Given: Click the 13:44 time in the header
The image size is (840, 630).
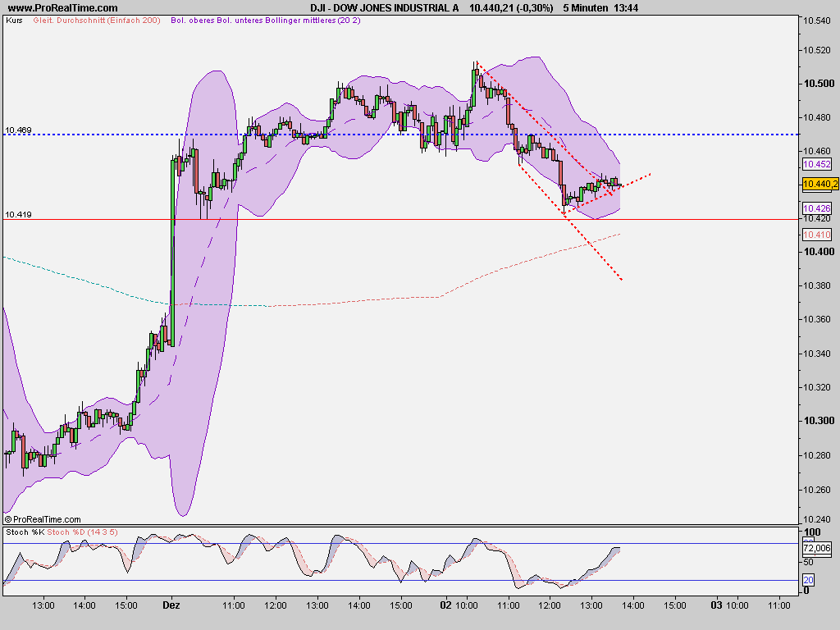Looking at the screenshot, I should pos(626,8).
